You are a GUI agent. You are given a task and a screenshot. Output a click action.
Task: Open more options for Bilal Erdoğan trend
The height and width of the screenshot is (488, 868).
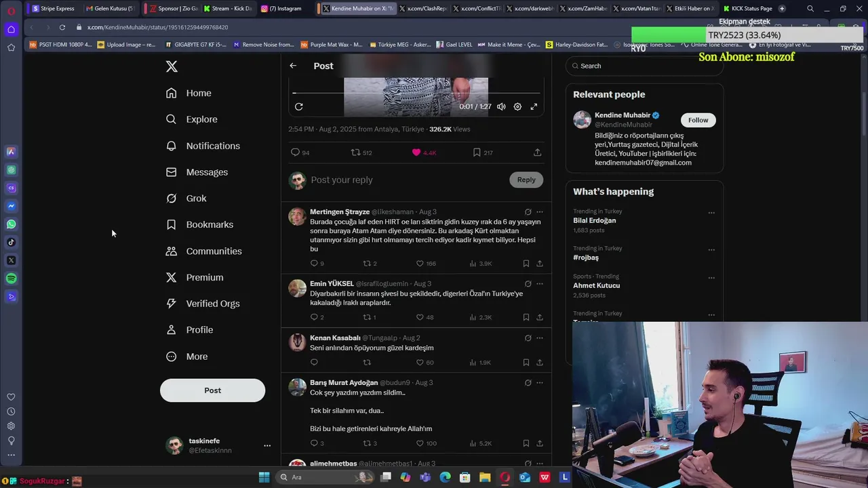(711, 213)
